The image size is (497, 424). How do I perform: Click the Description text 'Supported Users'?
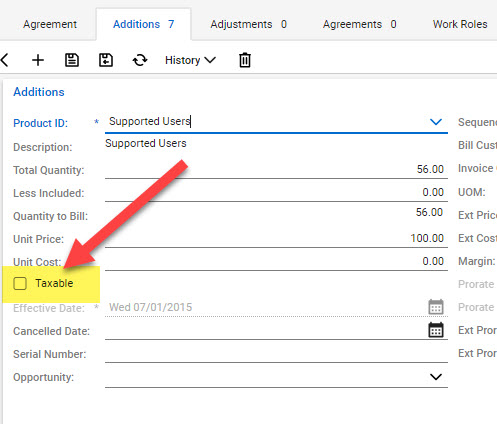[x=146, y=143]
